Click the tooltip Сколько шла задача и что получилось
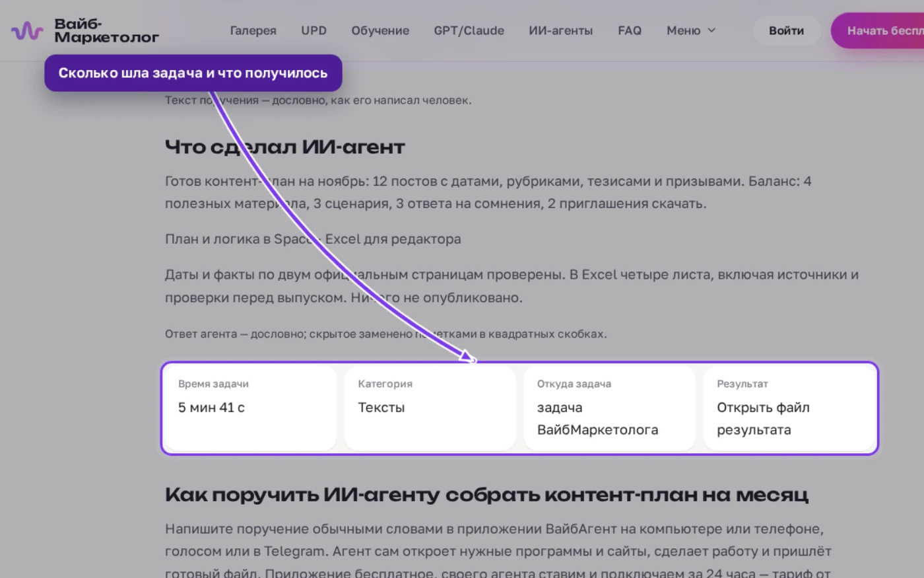Viewport: 924px width, 578px height. click(x=193, y=73)
